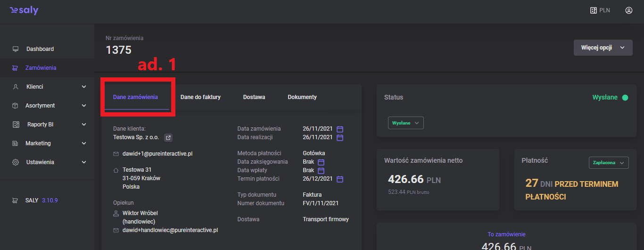This screenshot has height=250, width=644.
Task: Open external link icon beside Testowa Sp. z o.o.
Action: click(168, 138)
